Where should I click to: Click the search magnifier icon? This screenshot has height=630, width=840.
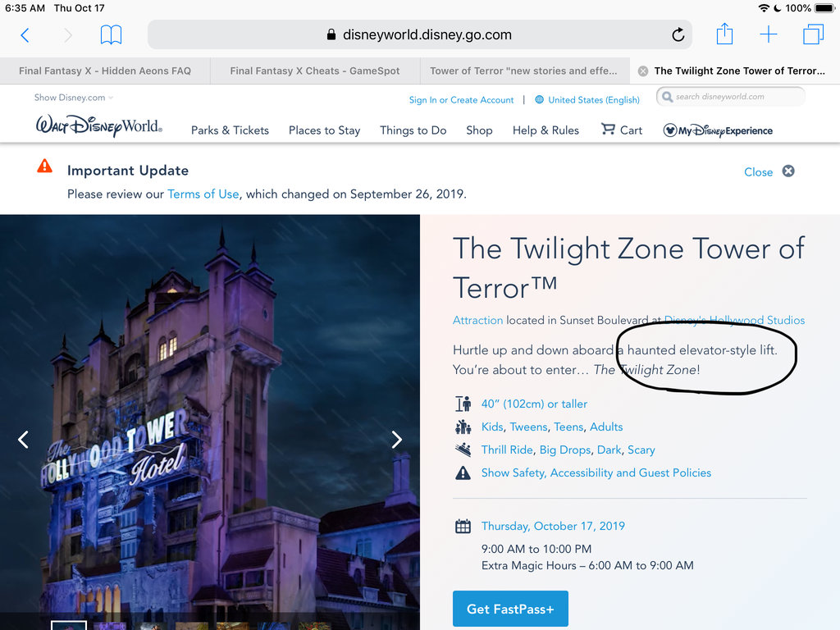point(667,97)
